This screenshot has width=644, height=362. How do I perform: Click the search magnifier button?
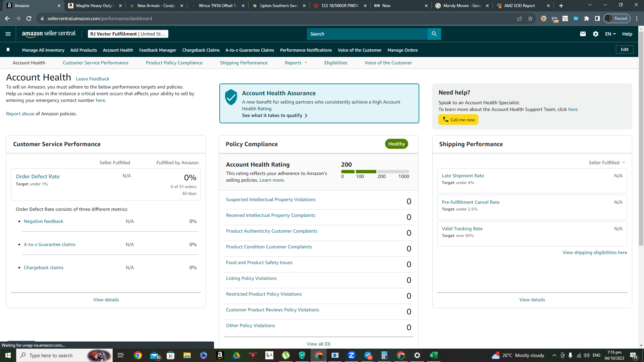[x=434, y=34]
